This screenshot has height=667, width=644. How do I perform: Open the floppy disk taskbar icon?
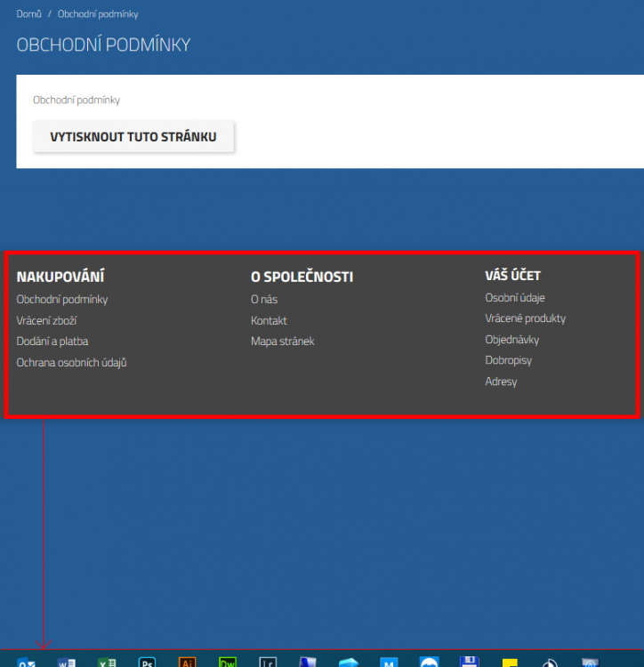469,662
